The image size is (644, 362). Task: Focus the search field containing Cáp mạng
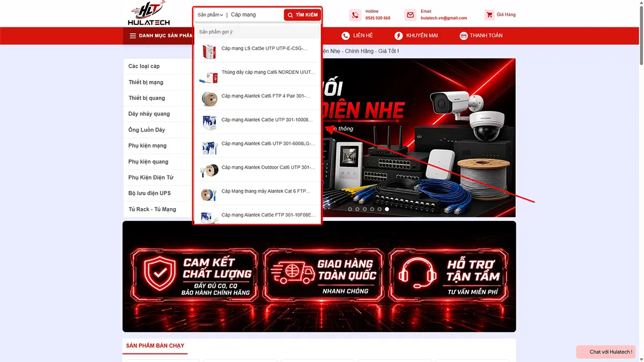(x=255, y=14)
